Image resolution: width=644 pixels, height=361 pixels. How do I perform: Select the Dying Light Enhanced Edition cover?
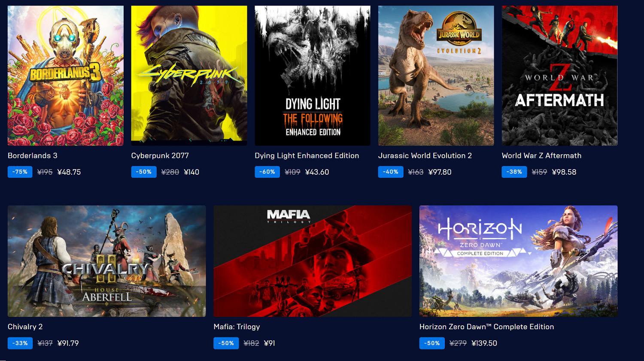(313, 76)
